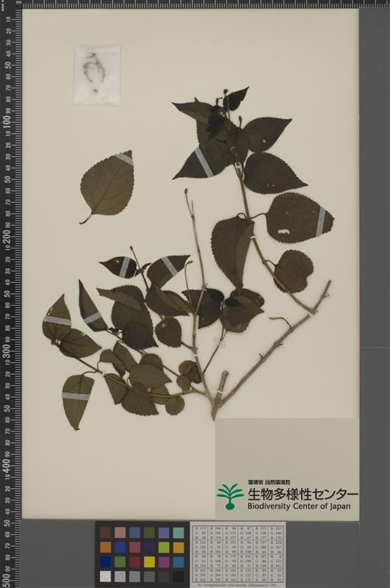Viewport: 390px width, 588px height.
Task: Pick the white swatch on color checker
Action: tap(105, 576)
